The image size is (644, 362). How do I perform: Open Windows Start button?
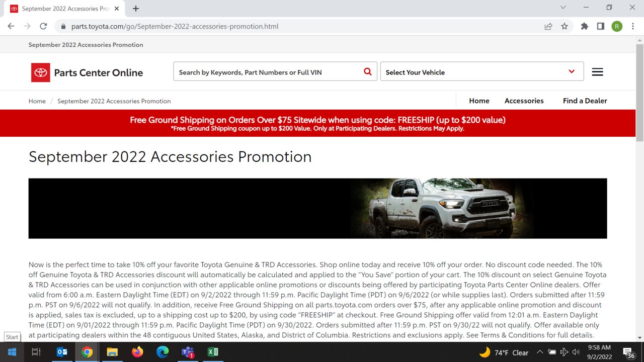pyautogui.click(x=12, y=352)
